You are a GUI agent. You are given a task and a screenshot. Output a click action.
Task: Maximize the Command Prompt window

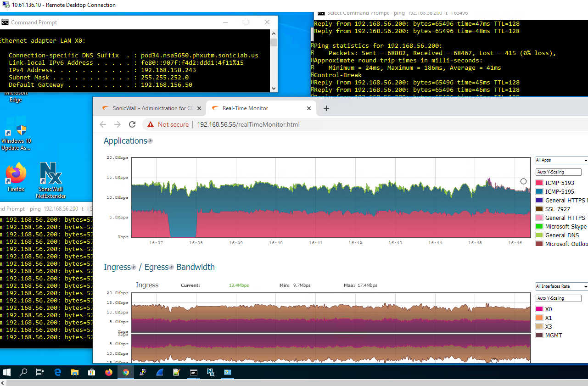(x=246, y=22)
